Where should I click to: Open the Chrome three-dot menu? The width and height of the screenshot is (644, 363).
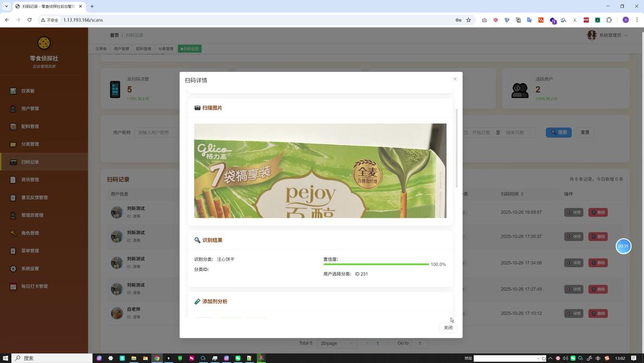click(x=637, y=19)
